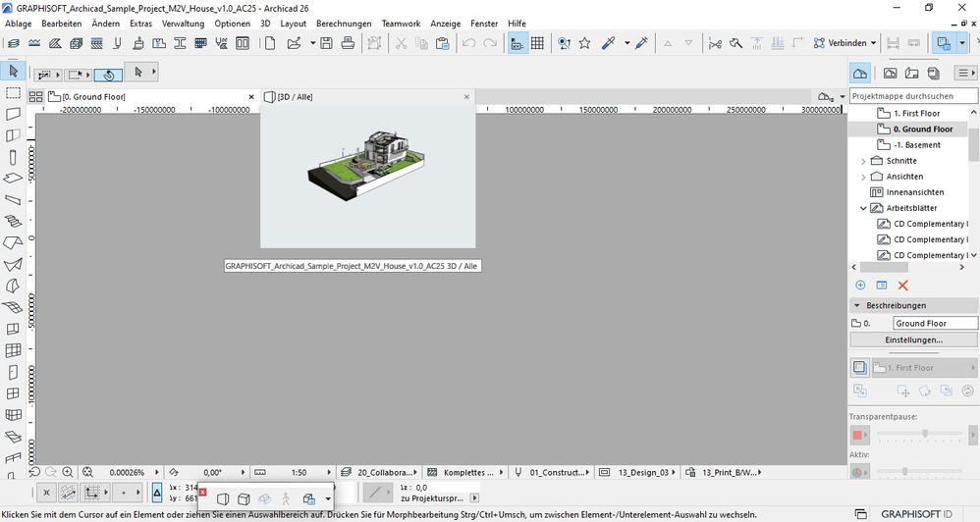Select the Arrow selection tool
Image resolution: width=980 pixels, height=522 pixels.
click(x=13, y=71)
